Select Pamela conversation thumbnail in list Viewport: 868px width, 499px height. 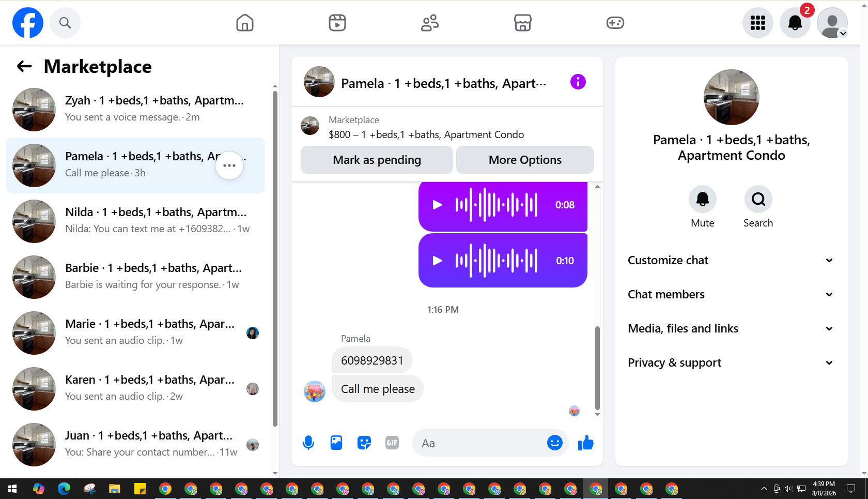click(x=34, y=165)
